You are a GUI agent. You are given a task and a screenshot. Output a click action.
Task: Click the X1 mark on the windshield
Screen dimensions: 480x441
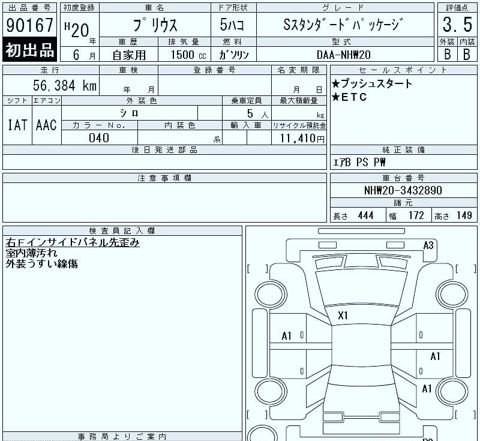(x=343, y=315)
